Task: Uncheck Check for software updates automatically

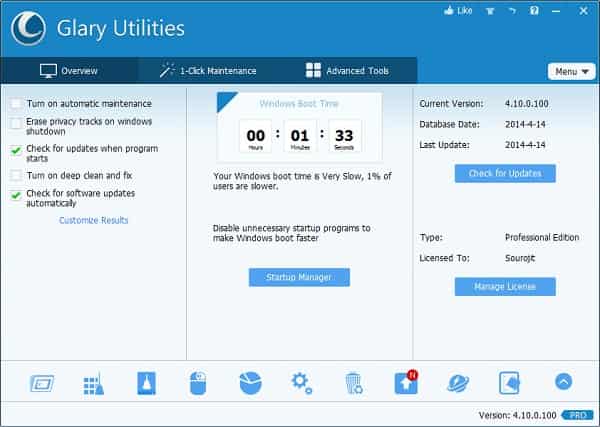Action: tap(16, 195)
